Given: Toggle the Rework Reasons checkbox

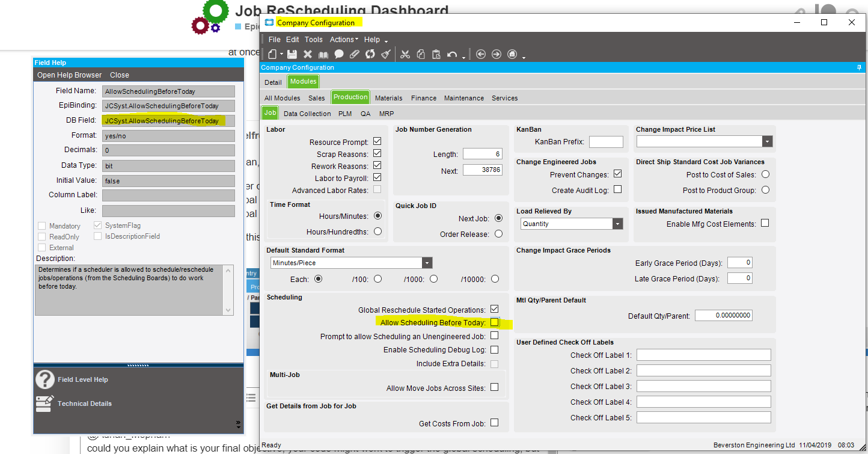Looking at the screenshot, I should click(x=377, y=165).
